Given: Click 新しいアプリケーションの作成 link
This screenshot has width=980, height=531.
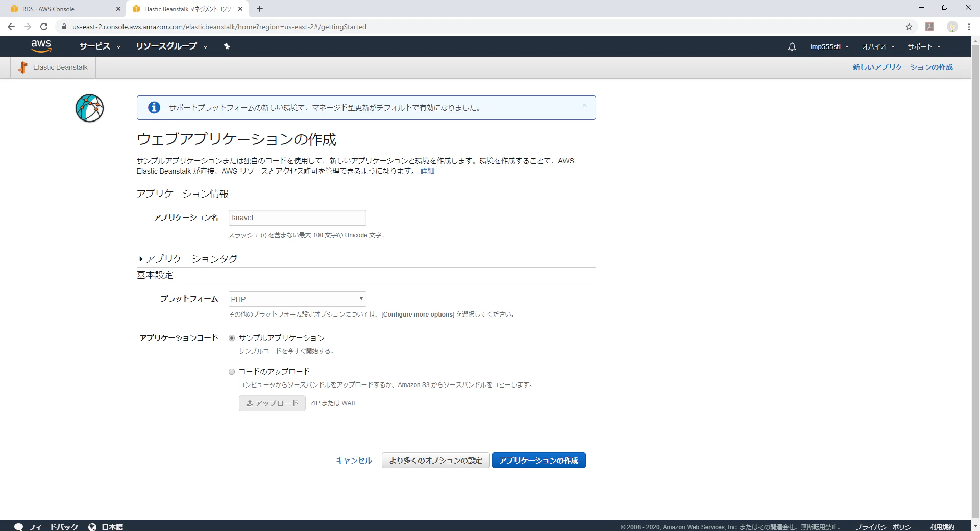Looking at the screenshot, I should click(903, 67).
